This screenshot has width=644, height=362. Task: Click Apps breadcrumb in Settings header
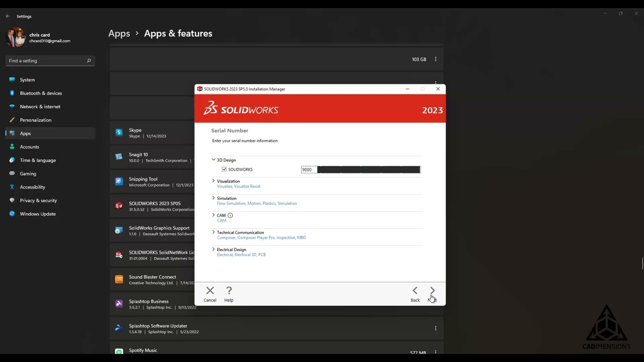click(x=119, y=33)
